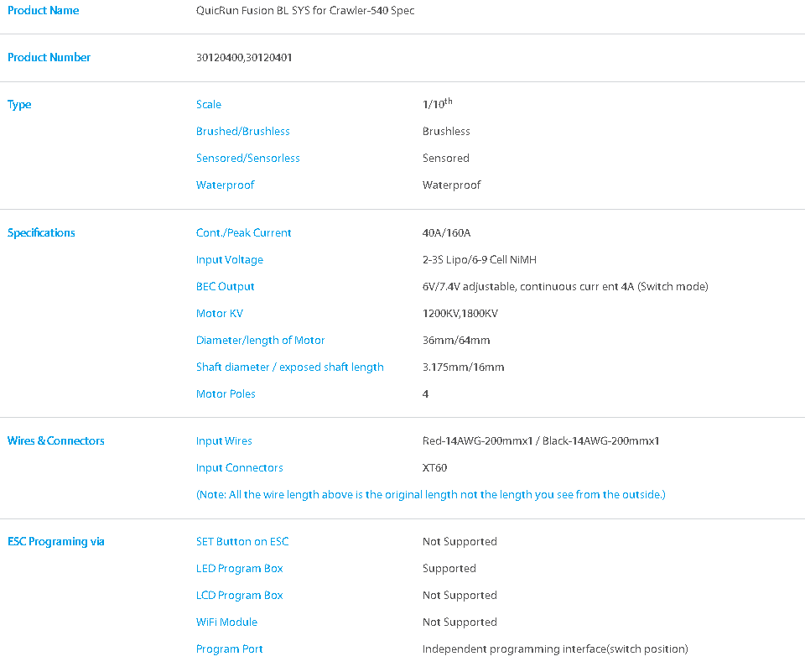The image size is (805, 672).
Task: Select the '1200KV,1800KV' value
Action: coord(460,314)
